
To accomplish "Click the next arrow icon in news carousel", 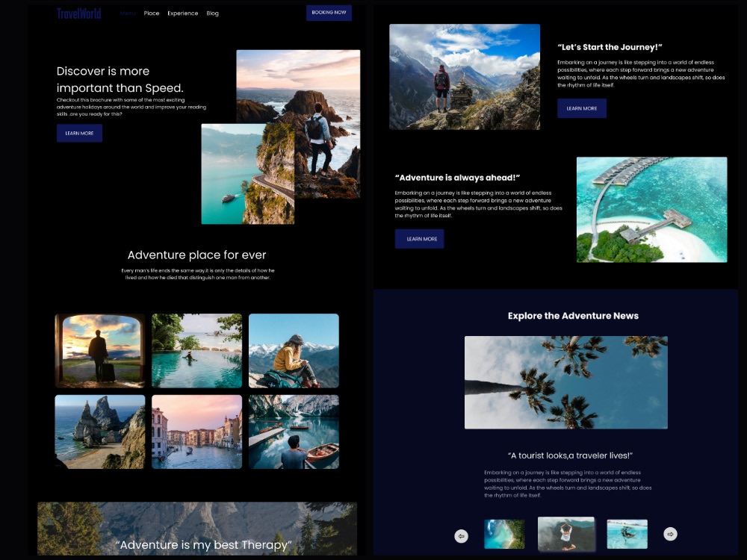I will click(670, 534).
